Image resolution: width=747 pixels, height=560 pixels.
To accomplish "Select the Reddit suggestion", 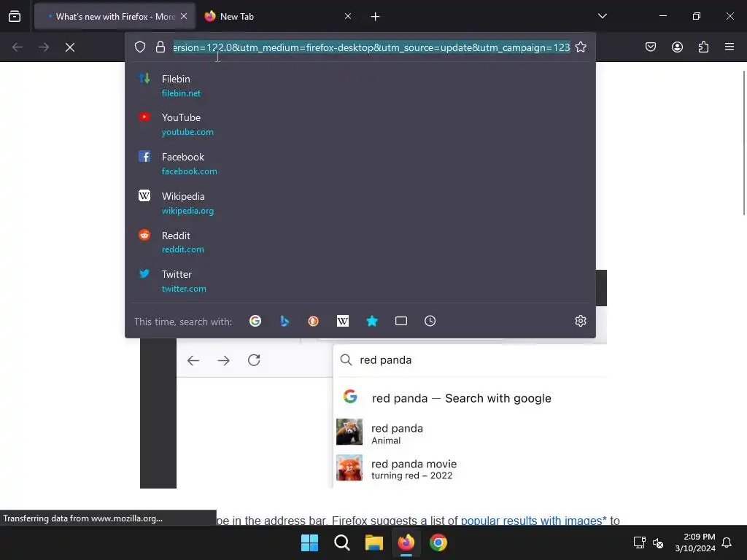I will (360, 242).
